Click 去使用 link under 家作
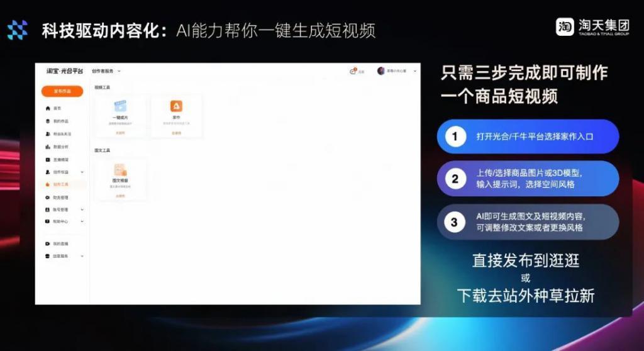The height and width of the screenshot is (351, 644). tap(176, 133)
